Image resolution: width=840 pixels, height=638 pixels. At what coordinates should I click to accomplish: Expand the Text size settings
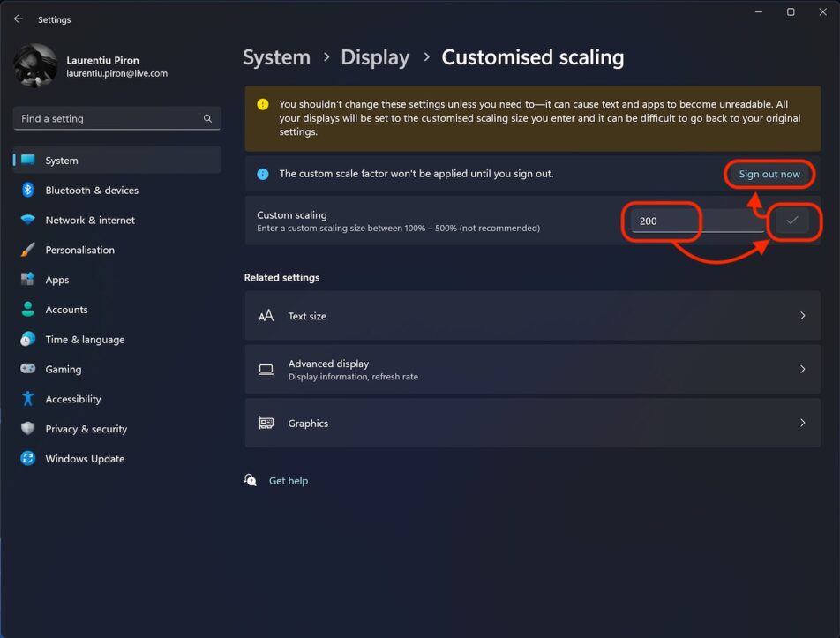[x=801, y=315]
